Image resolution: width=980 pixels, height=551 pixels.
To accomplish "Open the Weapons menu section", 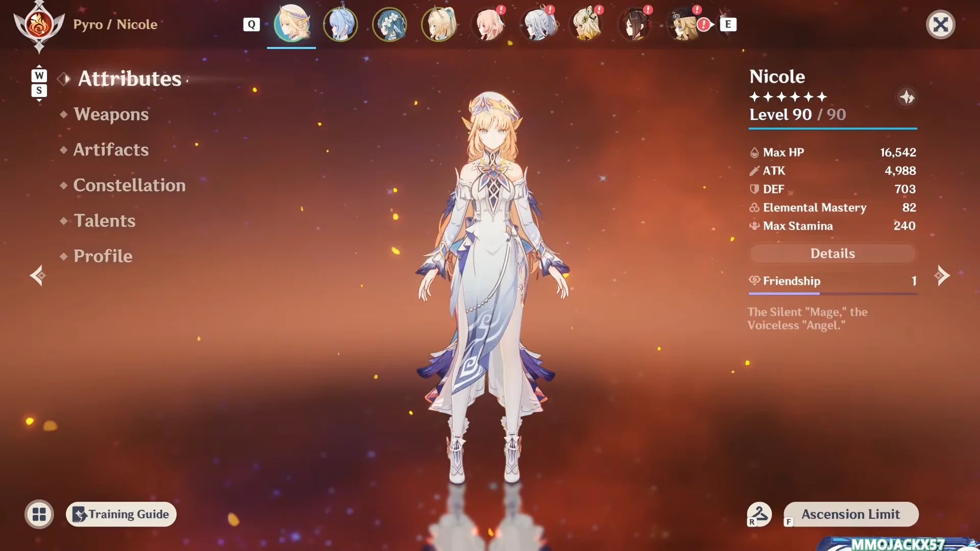I will coord(111,114).
